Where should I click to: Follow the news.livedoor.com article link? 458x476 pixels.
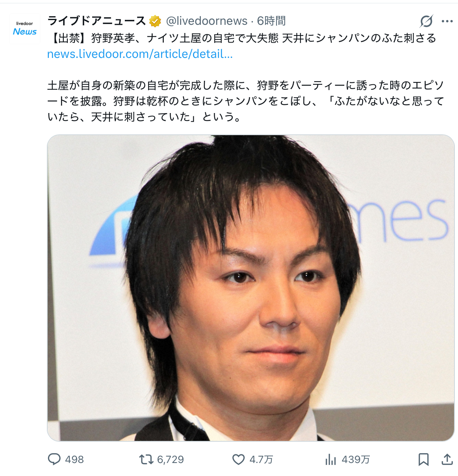tap(140, 54)
